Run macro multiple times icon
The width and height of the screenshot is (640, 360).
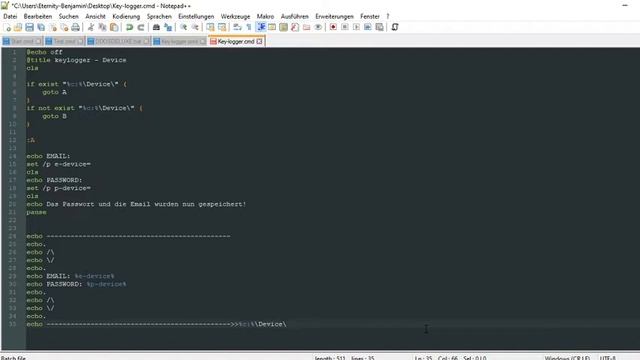(x=368, y=27)
